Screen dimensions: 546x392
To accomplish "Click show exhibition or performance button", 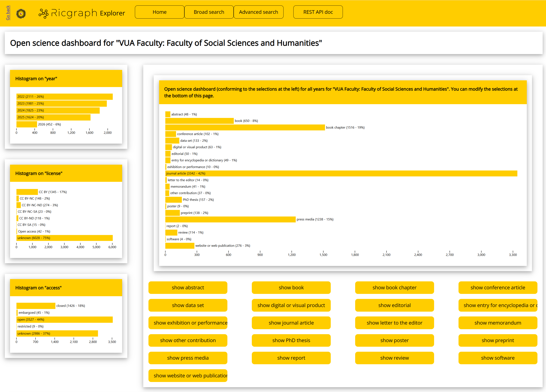I will click(188, 323).
